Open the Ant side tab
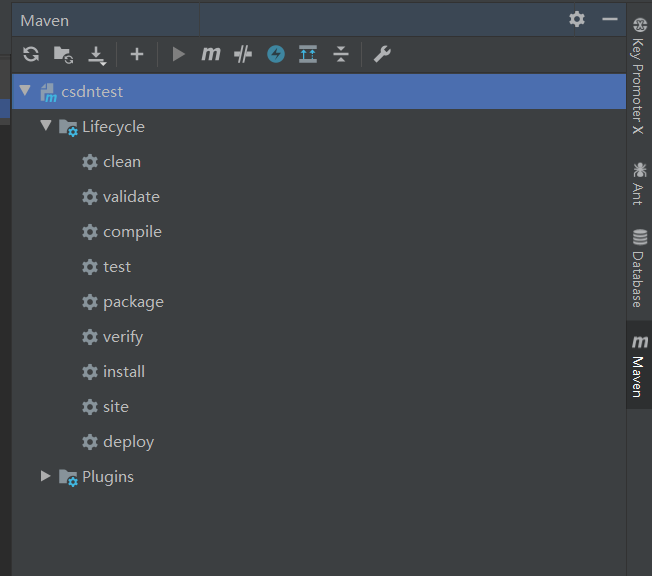Screen dimensions: 652x576 tap(639, 184)
